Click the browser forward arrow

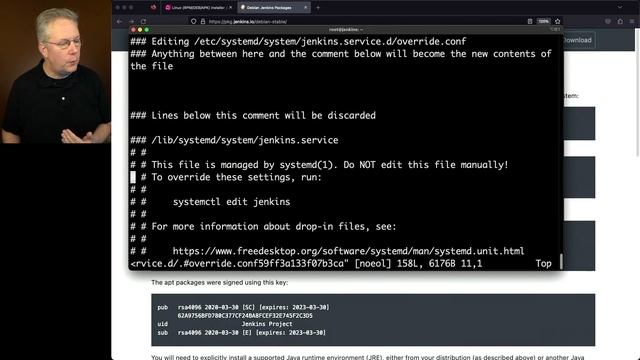pyautogui.click(x=131, y=21)
